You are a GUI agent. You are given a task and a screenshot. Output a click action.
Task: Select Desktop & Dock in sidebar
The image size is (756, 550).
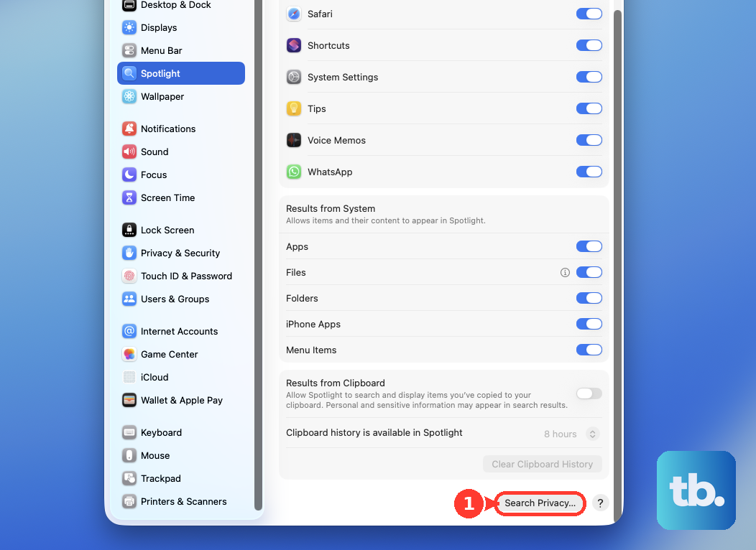[x=175, y=5]
